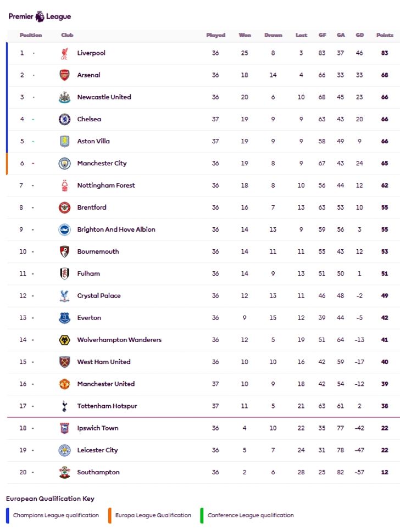The image size is (400, 532).
Task: Click the Everton badge icon
Action: click(64, 318)
